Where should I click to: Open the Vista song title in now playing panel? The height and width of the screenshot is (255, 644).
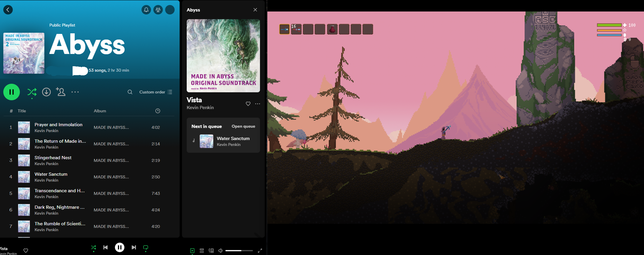point(194,100)
